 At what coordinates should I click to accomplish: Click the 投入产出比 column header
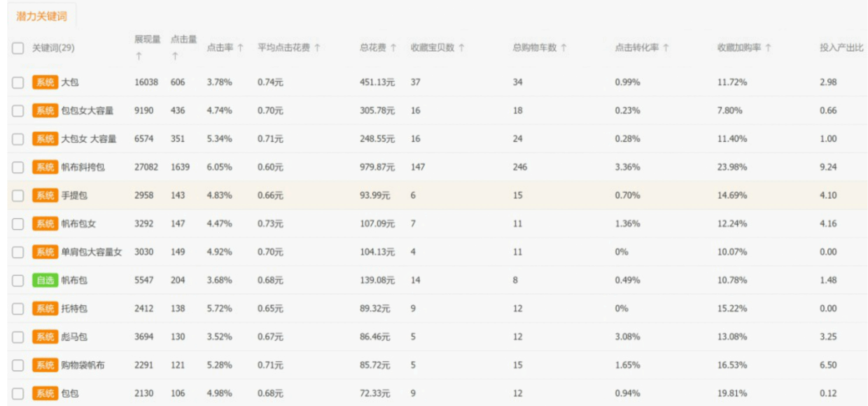click(x=841, y=48)
